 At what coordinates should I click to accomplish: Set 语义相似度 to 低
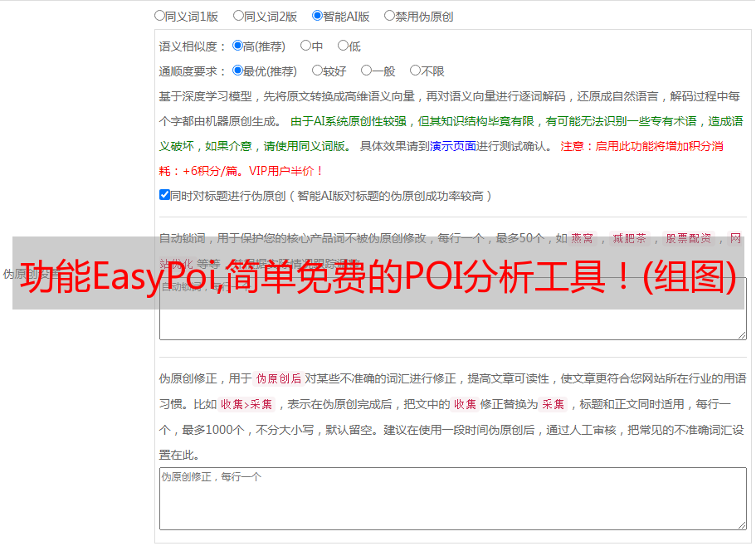pyautogui.click(x=343, y=46)
